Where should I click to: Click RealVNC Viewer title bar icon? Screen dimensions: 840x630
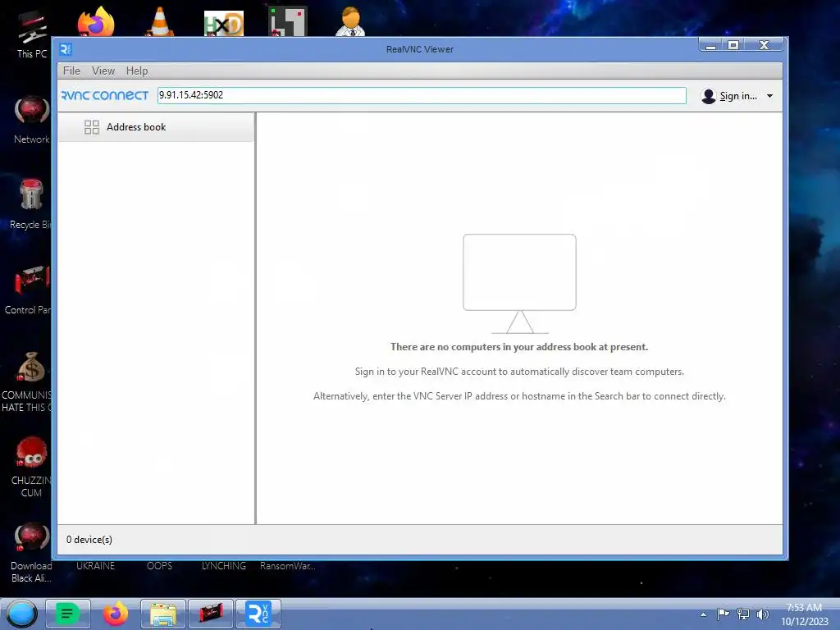pos(66,49)
